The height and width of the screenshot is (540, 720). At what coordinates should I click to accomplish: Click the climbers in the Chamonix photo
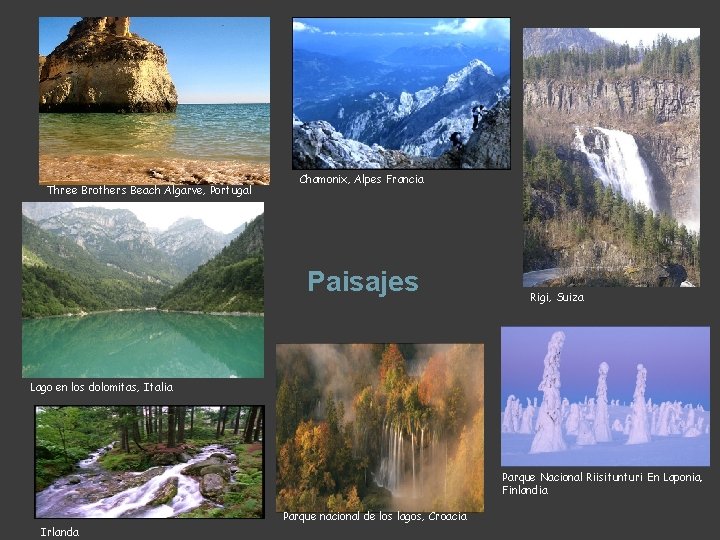click(x=467, y=126)
